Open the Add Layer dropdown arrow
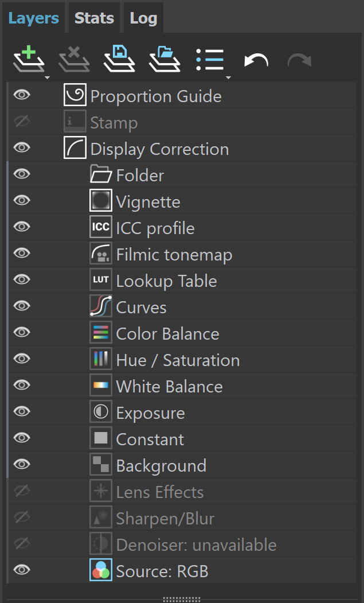The image size is (364, 603). click(x=47, y=77)
